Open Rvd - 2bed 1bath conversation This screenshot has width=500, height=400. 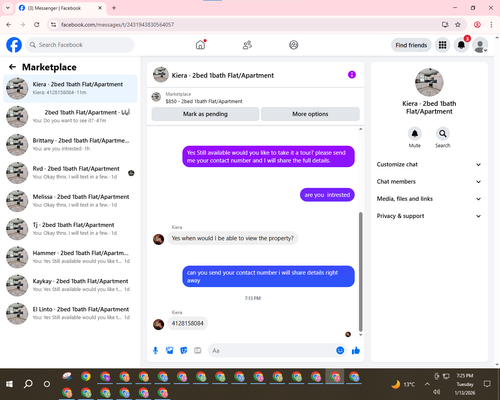[70, 173]
